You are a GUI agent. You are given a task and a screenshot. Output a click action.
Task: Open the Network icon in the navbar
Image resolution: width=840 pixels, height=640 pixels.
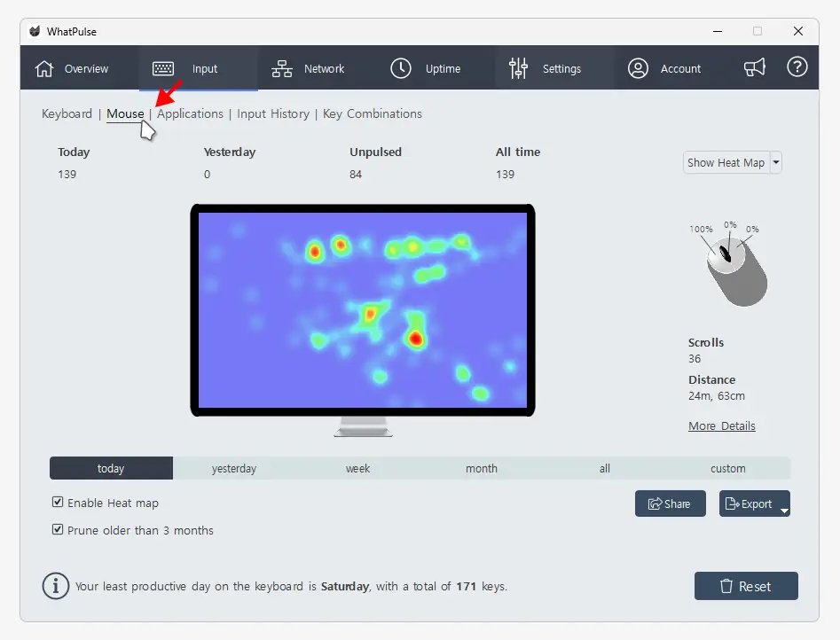click(282, 68)
